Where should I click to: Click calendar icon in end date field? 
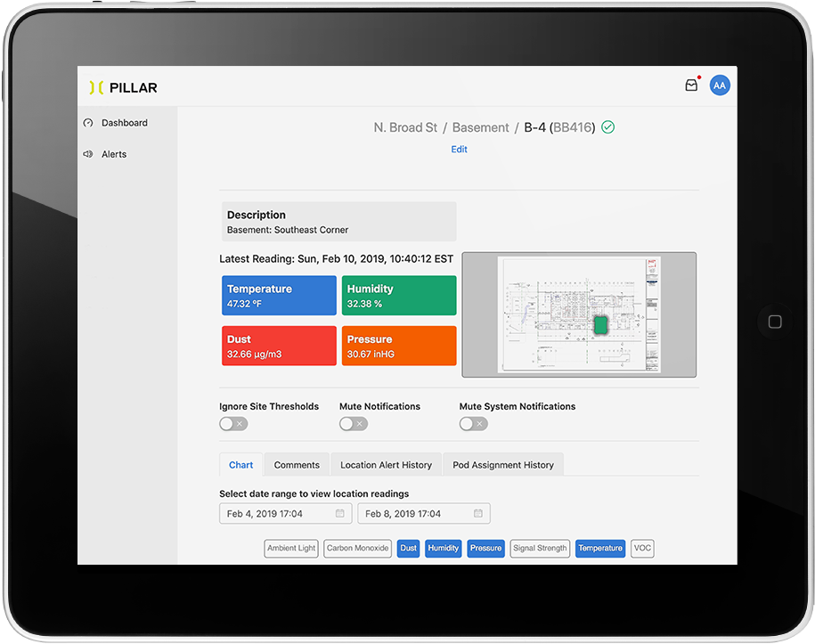point(478,514)
